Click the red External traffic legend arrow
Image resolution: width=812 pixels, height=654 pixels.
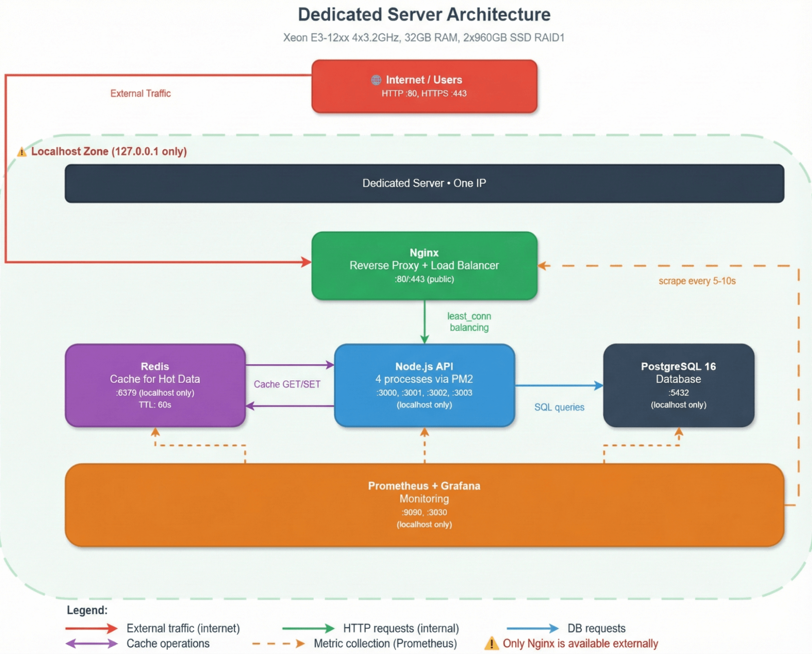91,628
